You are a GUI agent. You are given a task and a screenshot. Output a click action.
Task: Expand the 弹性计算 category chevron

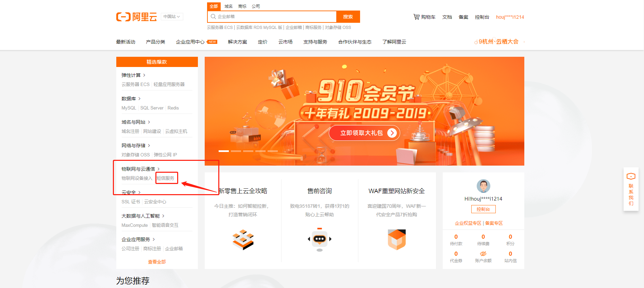(144, 75)
